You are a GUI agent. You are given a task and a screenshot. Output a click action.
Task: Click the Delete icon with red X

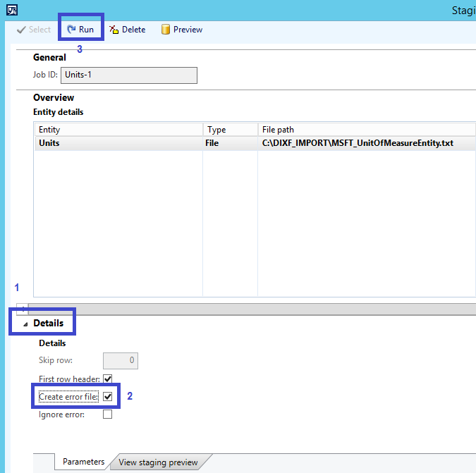(114, 30)
